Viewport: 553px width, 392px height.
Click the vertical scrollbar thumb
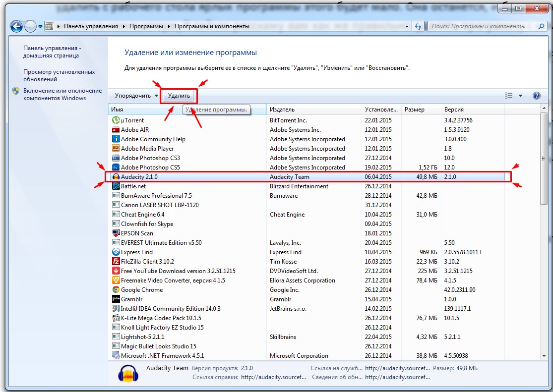(544, 159)
